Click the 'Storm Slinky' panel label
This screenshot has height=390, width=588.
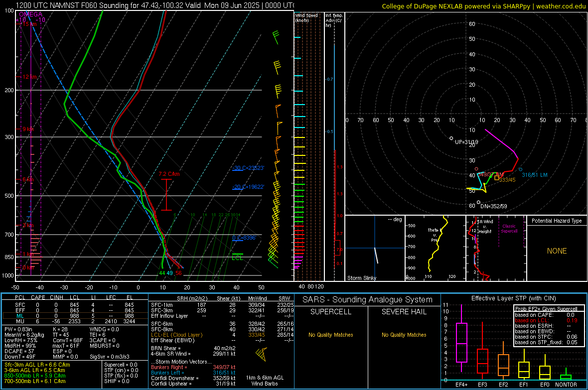361,278
